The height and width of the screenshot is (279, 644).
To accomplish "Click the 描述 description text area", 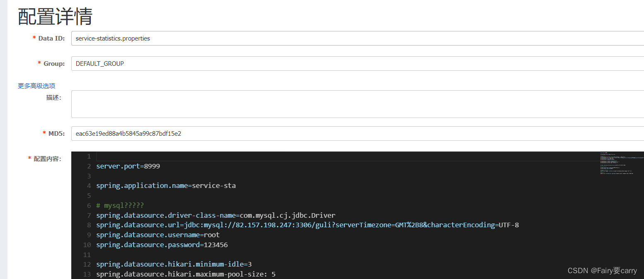I will click(356, 104).
